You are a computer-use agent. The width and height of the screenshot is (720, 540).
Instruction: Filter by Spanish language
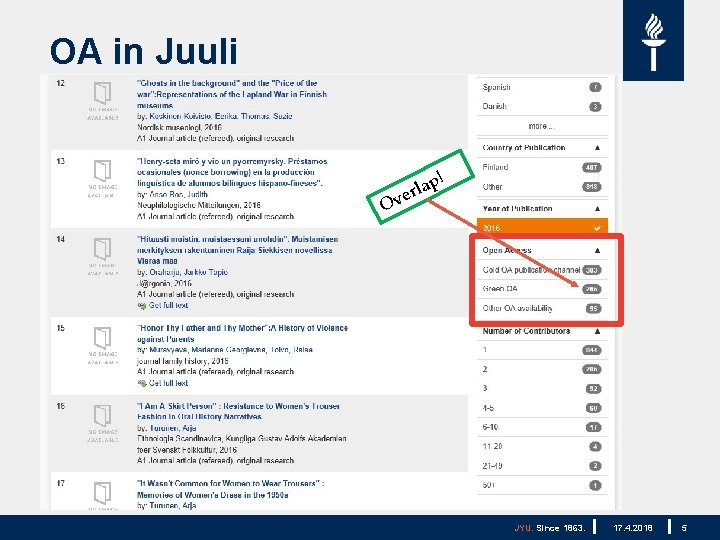coord(542,87)
